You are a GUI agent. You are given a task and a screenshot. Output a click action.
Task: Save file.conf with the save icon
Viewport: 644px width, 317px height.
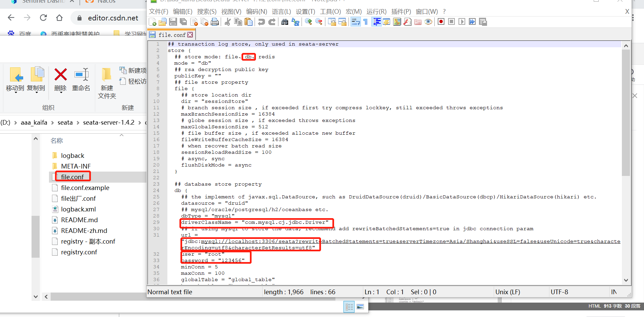click(173, 21)
